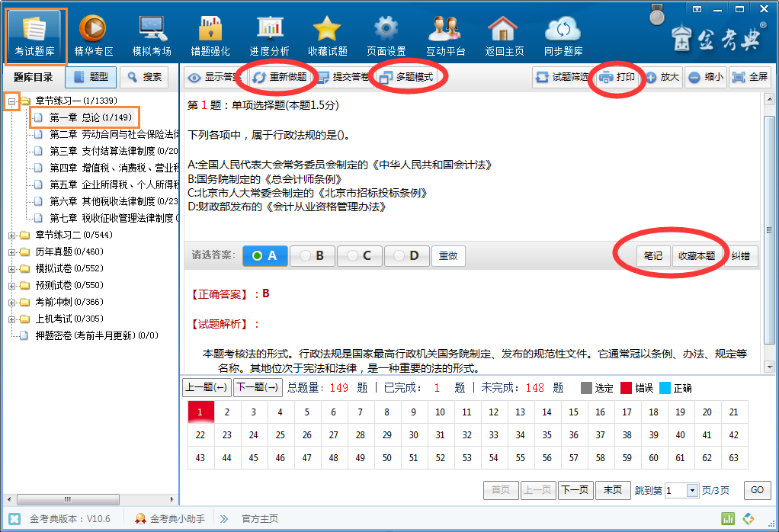Open 页面设置 gear icon
The image size is (779, 532).
click(x=386, y=29)
